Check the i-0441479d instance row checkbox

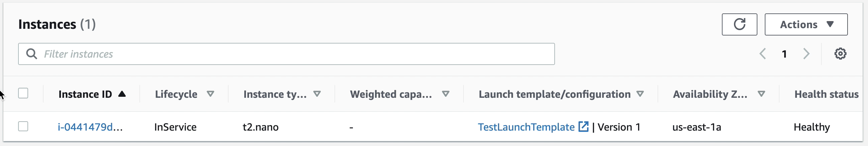coord(23,127)
